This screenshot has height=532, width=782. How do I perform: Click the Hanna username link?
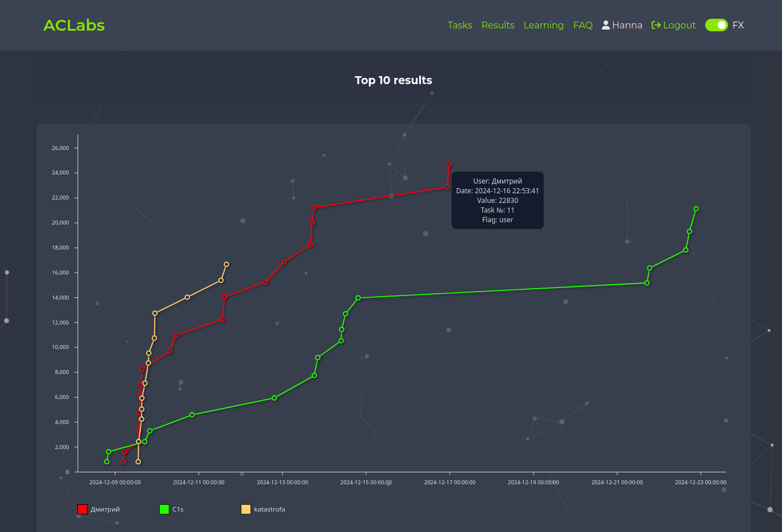click(627, 25)
